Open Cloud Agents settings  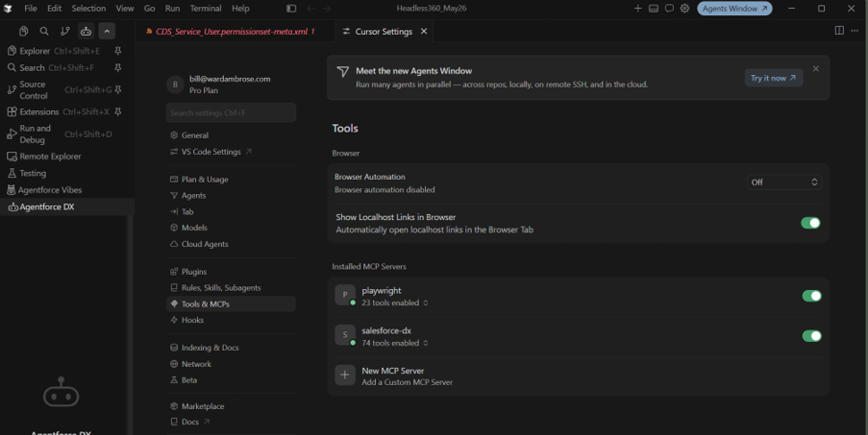[205, 244]
